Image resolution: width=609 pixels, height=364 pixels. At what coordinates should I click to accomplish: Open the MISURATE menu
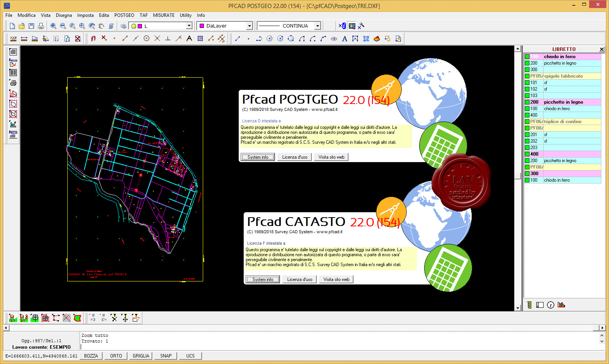(x=164, y=15)
